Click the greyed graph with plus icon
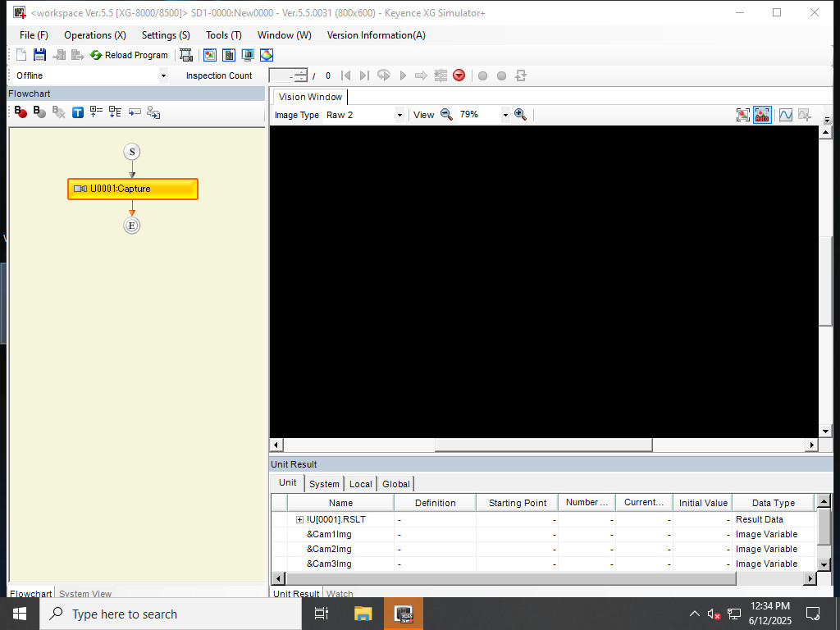Screen dimensions: 840x630 click(805, 115)
